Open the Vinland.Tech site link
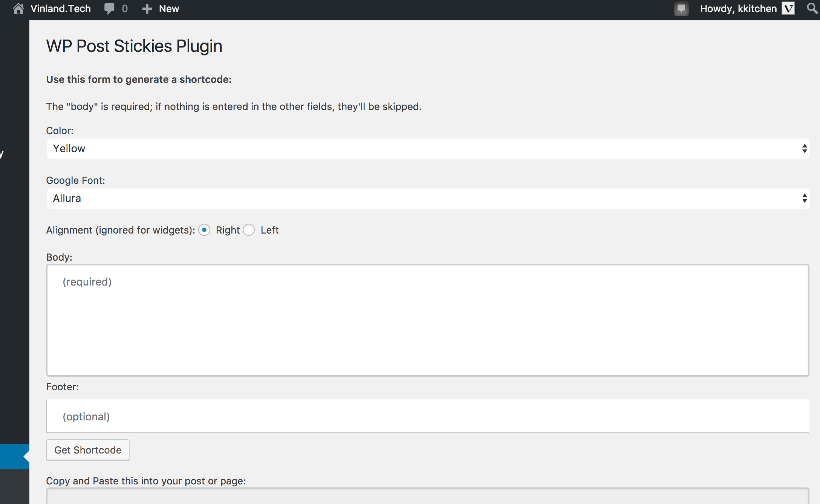 [60, 8]
